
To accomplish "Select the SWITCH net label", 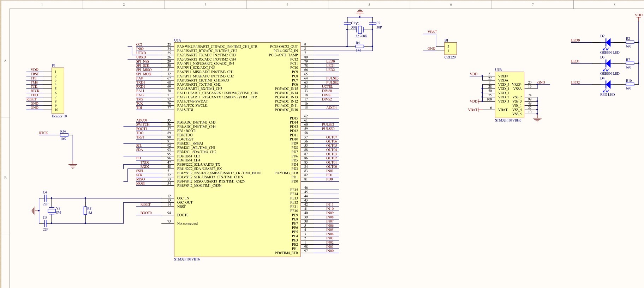I will 143,124.
